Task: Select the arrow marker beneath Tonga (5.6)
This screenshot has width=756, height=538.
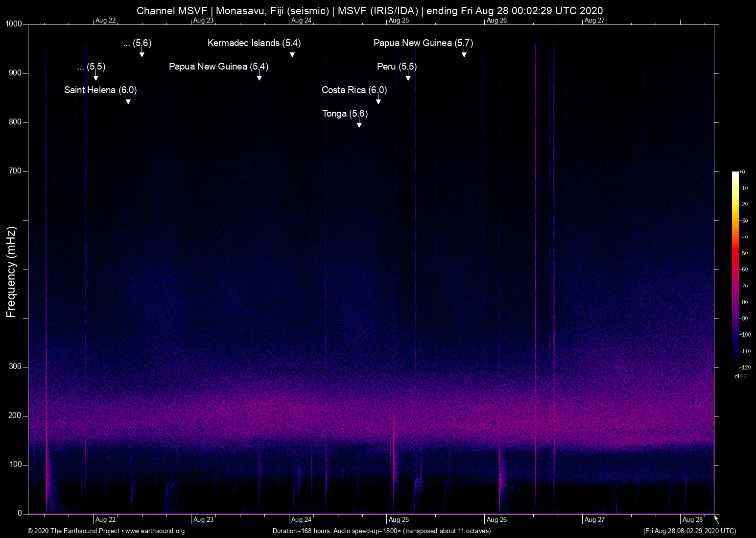Action: 359,124
